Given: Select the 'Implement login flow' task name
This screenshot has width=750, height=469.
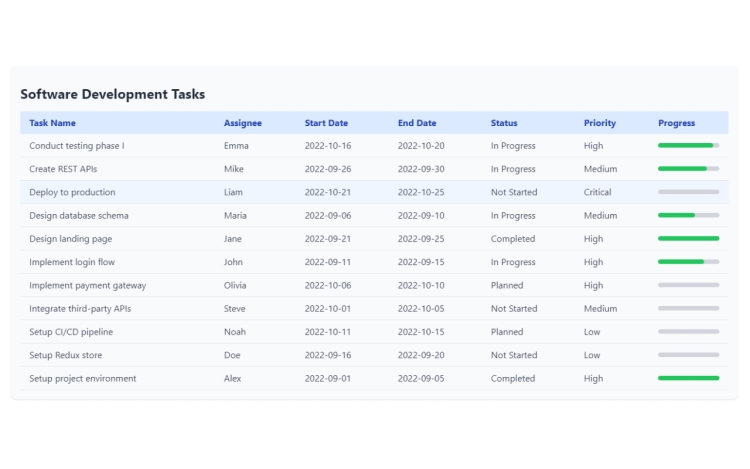Looking at the screenshot, I should (x=72, y=262).
